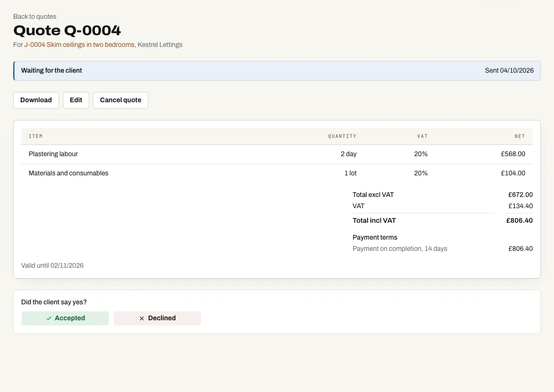
Task: Click the checkmark icon on Accepted
Action: coord(49,318)
